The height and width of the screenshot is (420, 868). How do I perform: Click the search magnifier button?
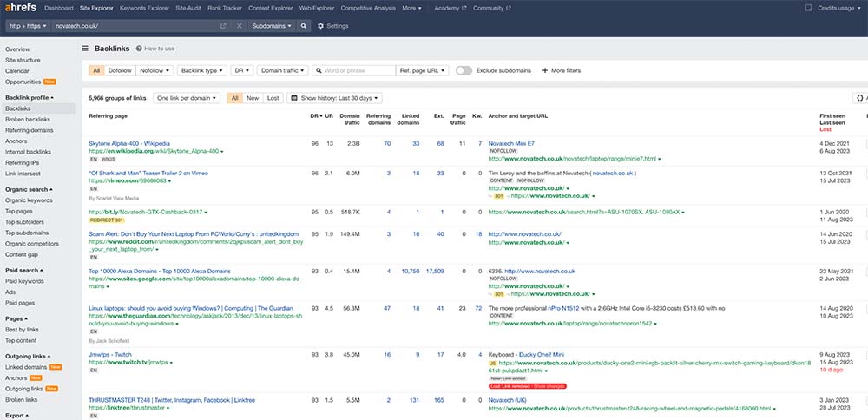coord(304,26)
